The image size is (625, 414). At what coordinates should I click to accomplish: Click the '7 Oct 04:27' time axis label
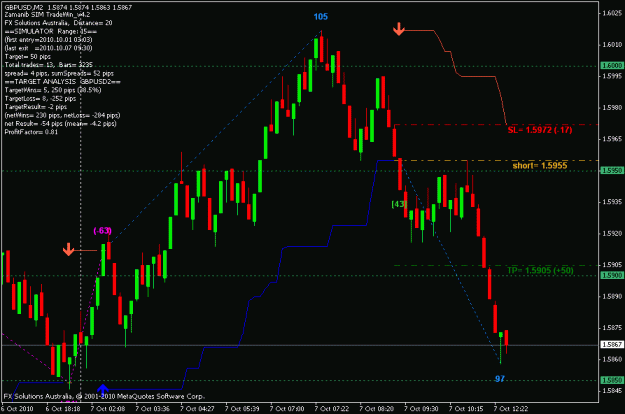coord(197,409)
